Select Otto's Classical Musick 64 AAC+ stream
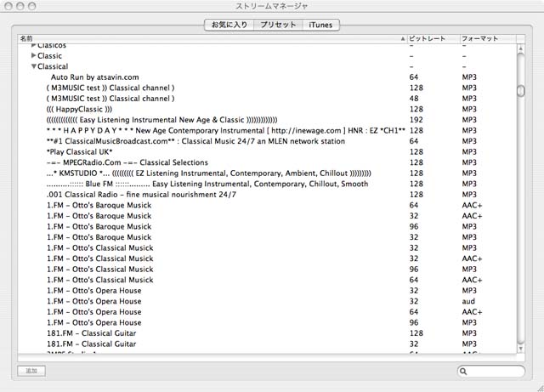Viewport: 544px width, 392px height. 267,280
